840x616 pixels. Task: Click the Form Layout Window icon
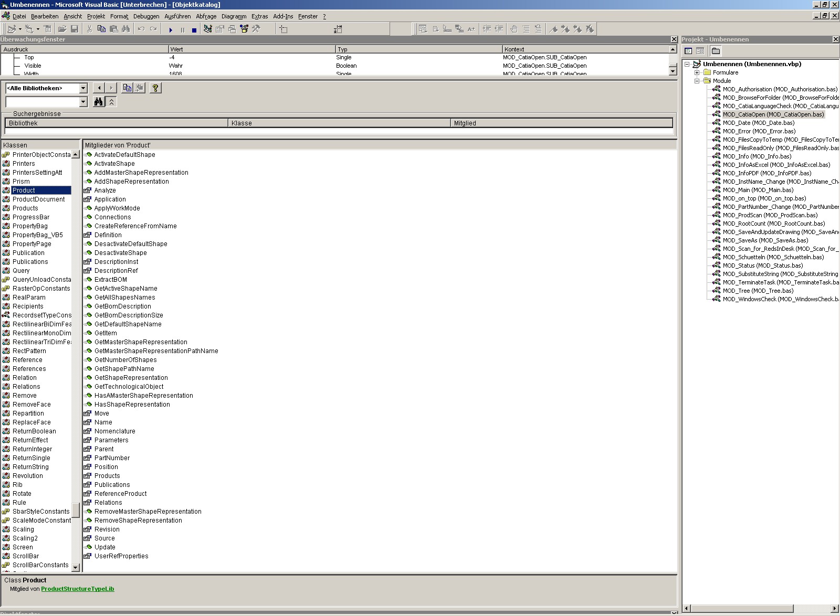tap(232, 29)
